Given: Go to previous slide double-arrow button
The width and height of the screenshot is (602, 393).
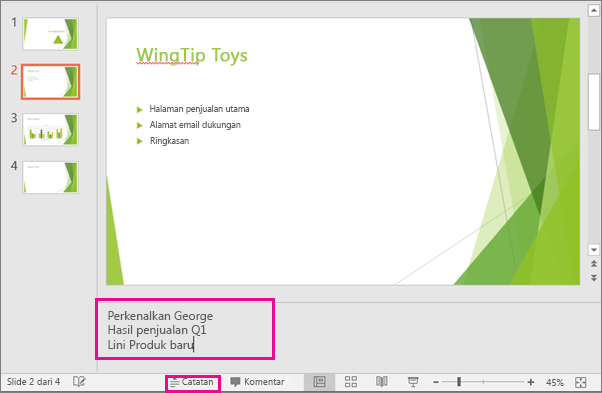Looking at the screenshot, I should coord(594,264).
